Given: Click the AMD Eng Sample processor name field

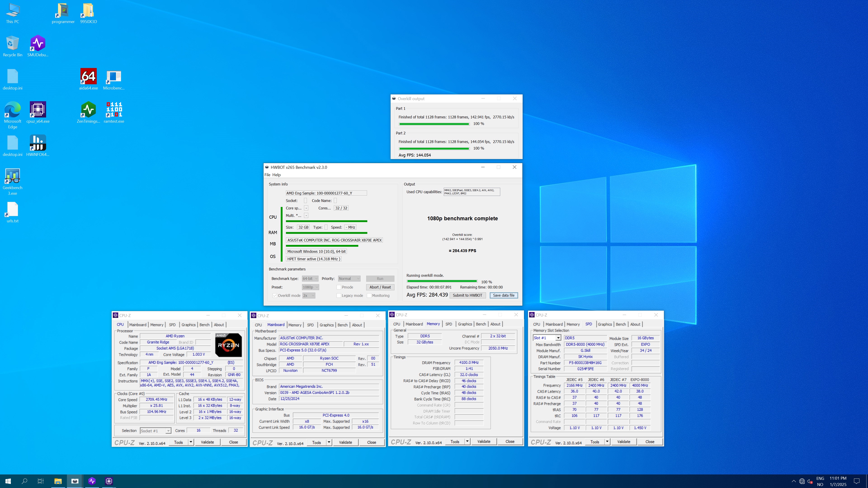Looking at the screenshot, I should coord(326,193).
